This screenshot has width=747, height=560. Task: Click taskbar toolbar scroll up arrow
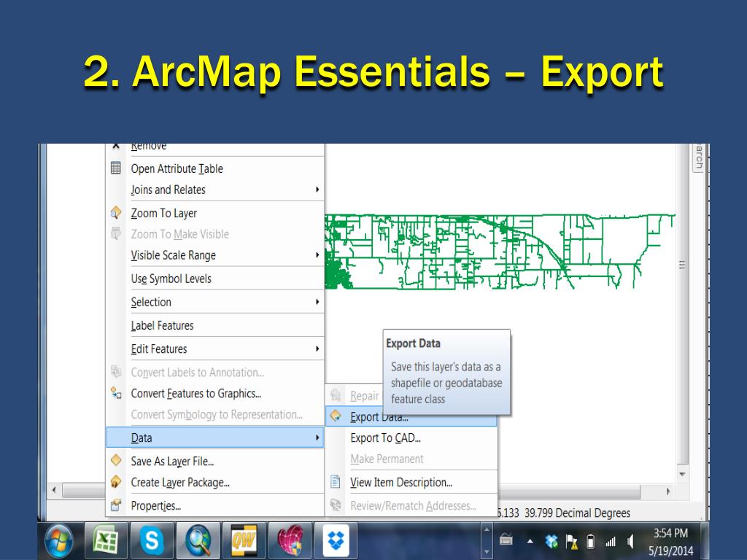coord(487,529)
